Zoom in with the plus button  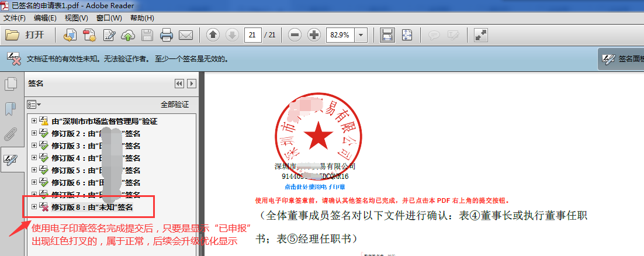pyautogui.click(x=314, y=35)
